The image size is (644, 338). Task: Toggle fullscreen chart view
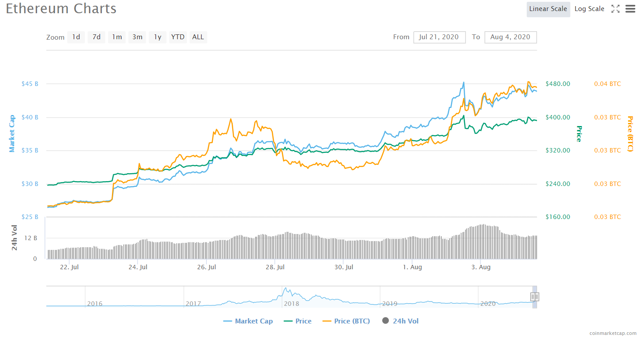point(615,9)
